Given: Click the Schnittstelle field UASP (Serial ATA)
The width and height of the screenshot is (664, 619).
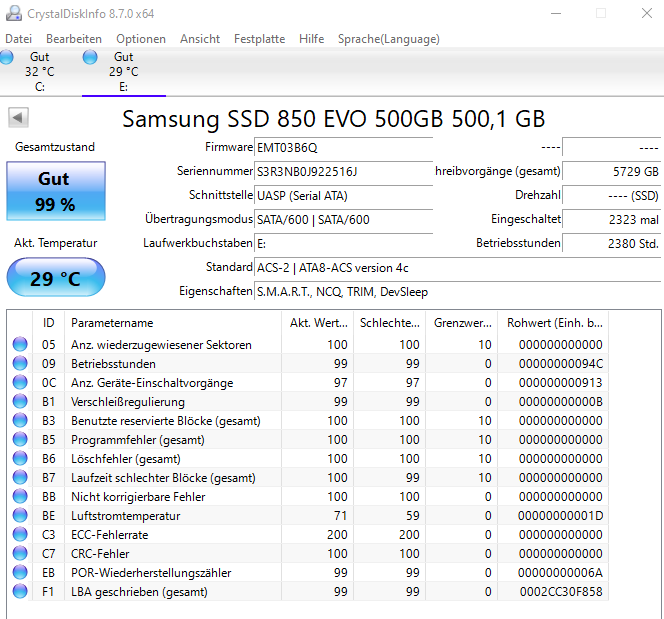Looking at the screenshot, I should coord(343,196).
